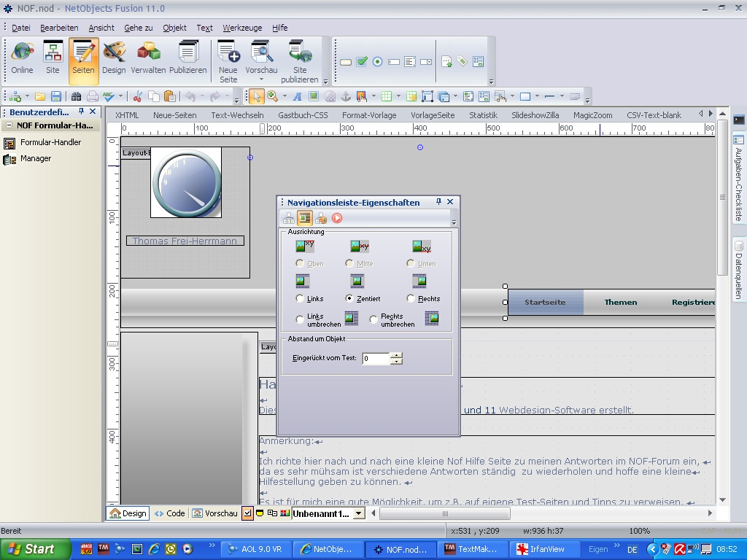The image size is (747, 560).
Task: Switch to the Code view button
Action: point(169,513)
